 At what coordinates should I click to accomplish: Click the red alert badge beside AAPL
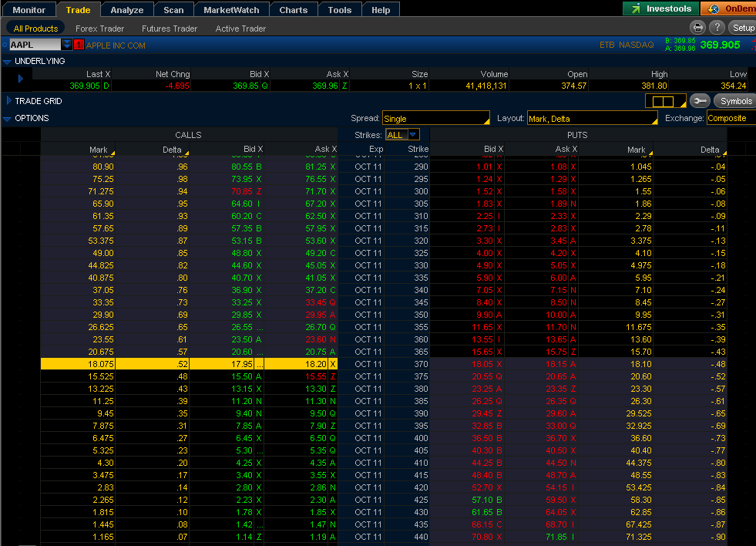[79, 45]
